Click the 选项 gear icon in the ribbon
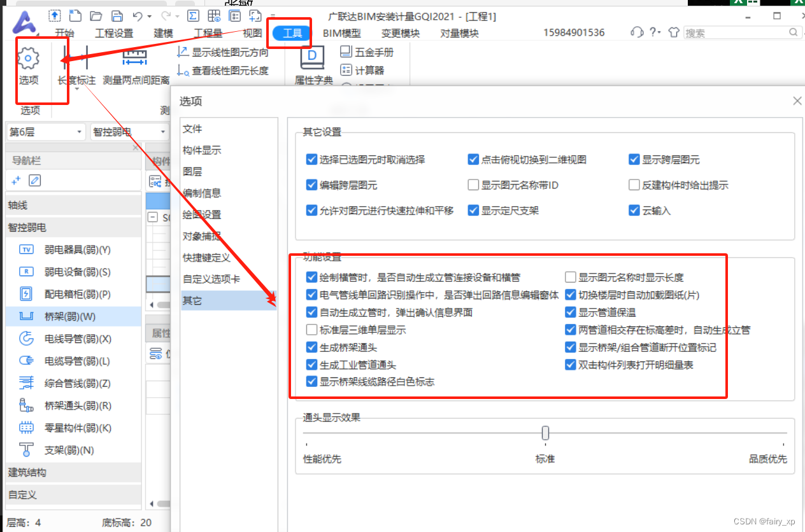The width and height of the screenshot is (805, 532). tap(29, 59)
